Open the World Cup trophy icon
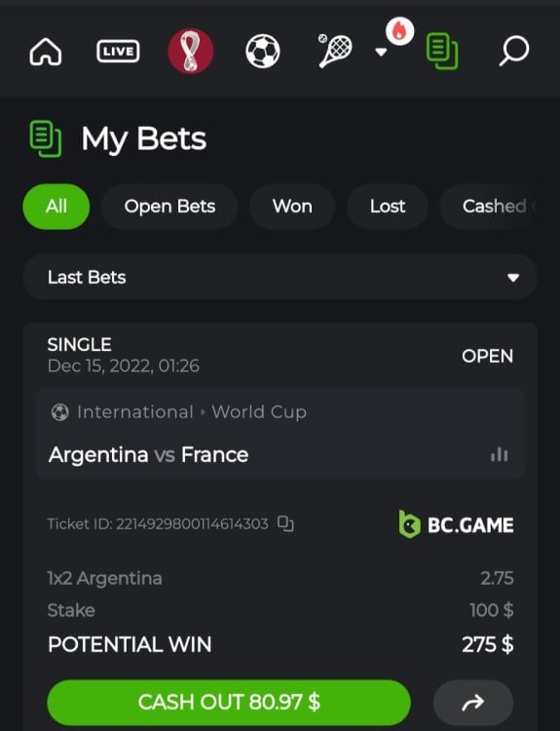The height and width of the screenshot is (731, 560). [191, 51]
